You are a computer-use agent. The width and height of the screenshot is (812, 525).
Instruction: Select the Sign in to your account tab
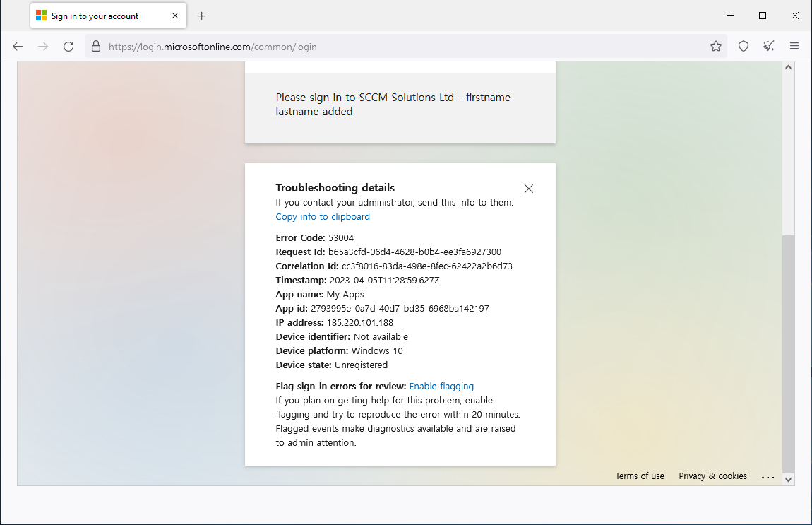(x=95, y=16)
